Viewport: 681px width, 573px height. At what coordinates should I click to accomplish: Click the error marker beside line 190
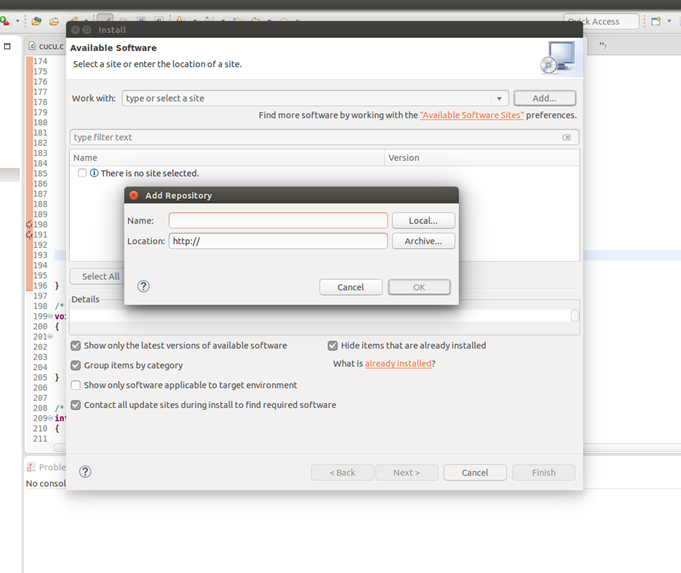pos(29,225)
